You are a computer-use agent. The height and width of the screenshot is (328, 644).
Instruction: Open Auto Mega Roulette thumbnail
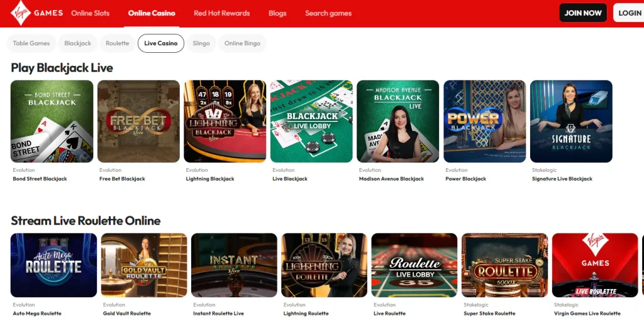tap(54, 265)
